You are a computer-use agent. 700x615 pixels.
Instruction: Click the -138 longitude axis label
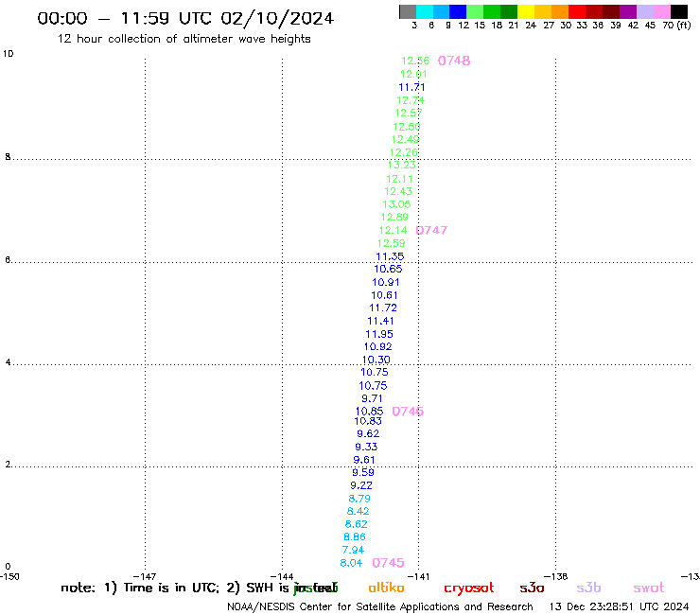click(x=556, y=577)
